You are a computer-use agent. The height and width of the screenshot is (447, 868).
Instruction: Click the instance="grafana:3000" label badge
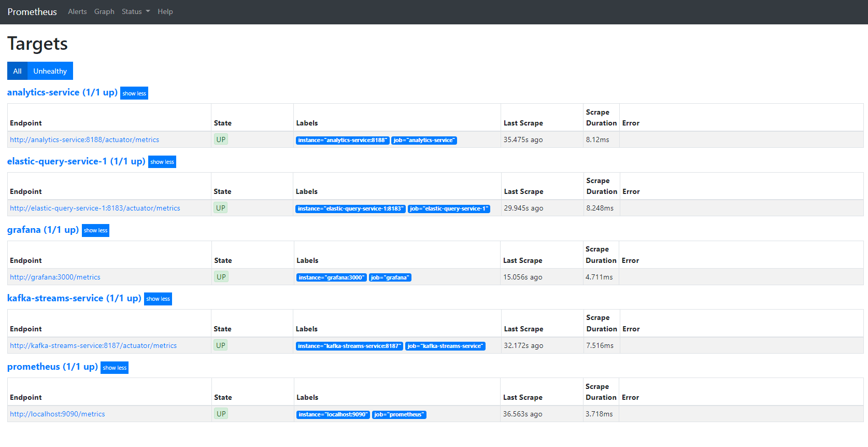pos(332,277)
